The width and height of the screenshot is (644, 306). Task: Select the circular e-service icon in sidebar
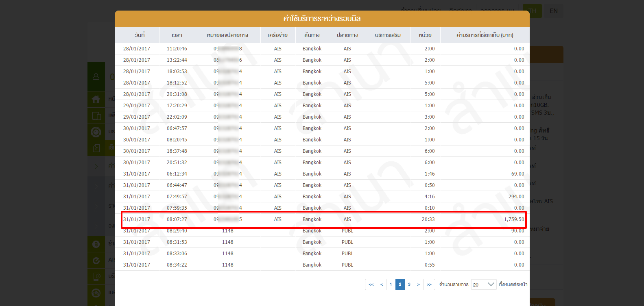tap(96, 260)
